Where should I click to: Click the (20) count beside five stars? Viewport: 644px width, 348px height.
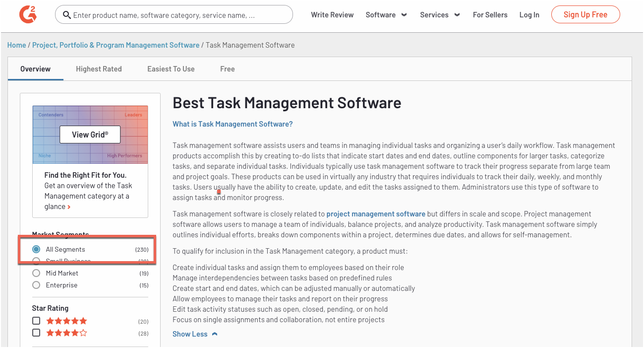[x=143, y=322]
